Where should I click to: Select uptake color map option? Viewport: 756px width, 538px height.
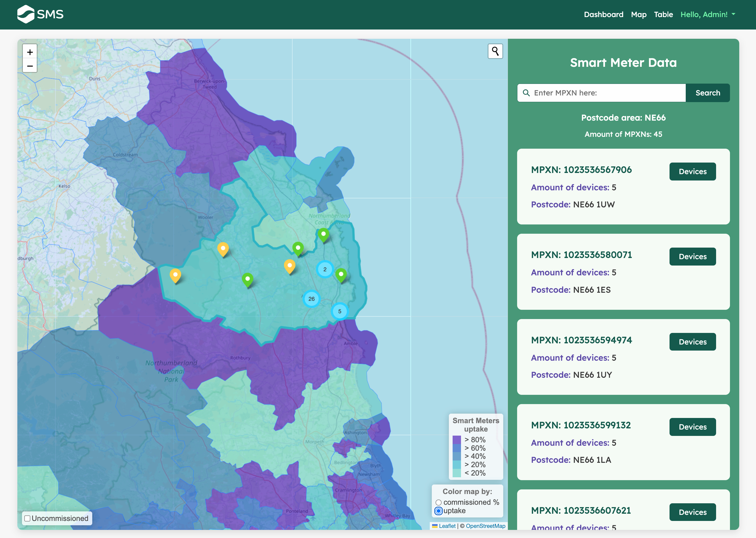click(x=438, y=511)
